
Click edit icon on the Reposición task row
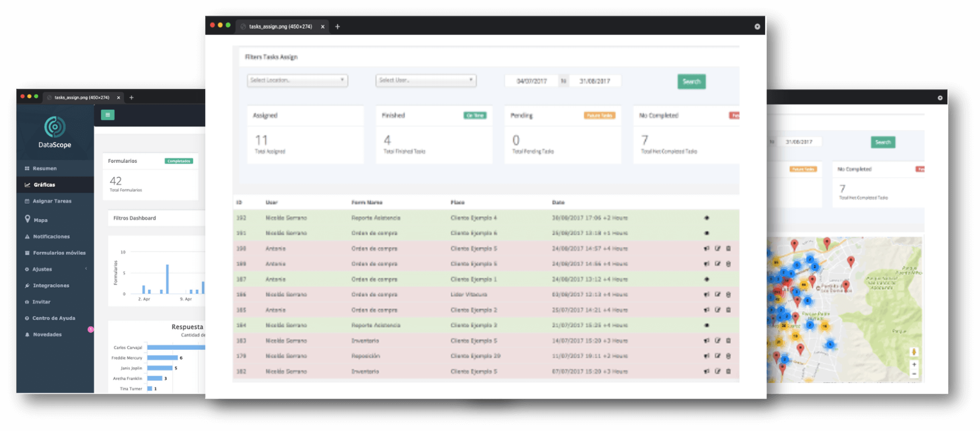[717, 356]
